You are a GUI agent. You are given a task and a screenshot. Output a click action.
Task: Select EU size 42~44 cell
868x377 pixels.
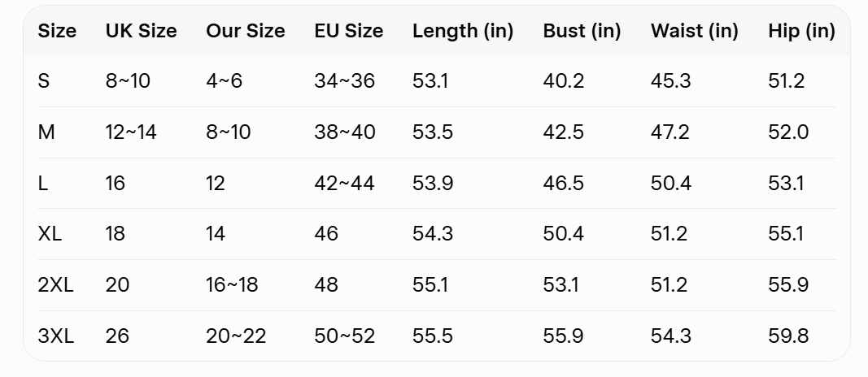[x=344, y=183]
